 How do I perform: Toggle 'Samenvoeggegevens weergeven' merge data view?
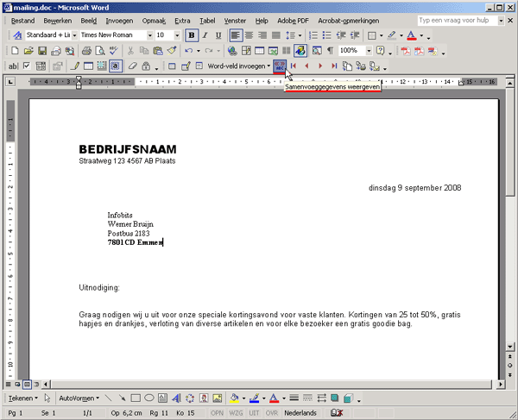click(x=279, y=66)
